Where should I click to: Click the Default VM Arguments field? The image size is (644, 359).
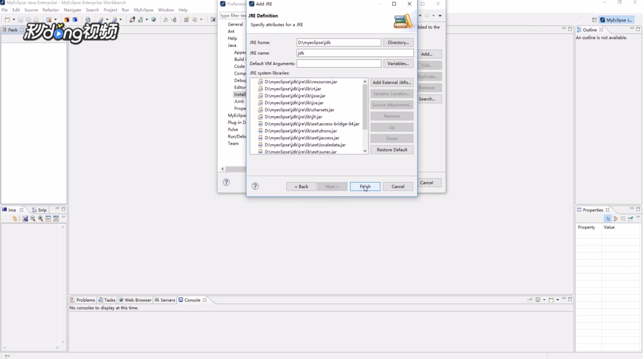coord(339,64)
